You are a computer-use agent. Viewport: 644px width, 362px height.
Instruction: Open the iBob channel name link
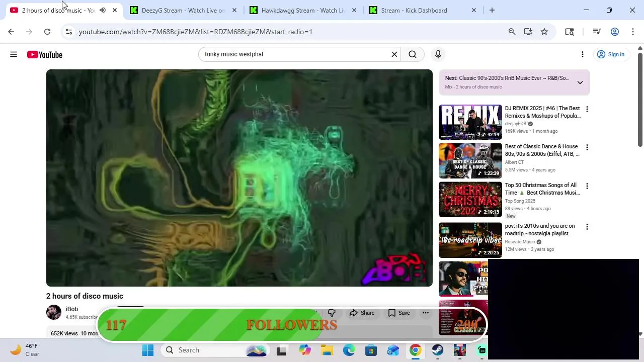point(72,309)
